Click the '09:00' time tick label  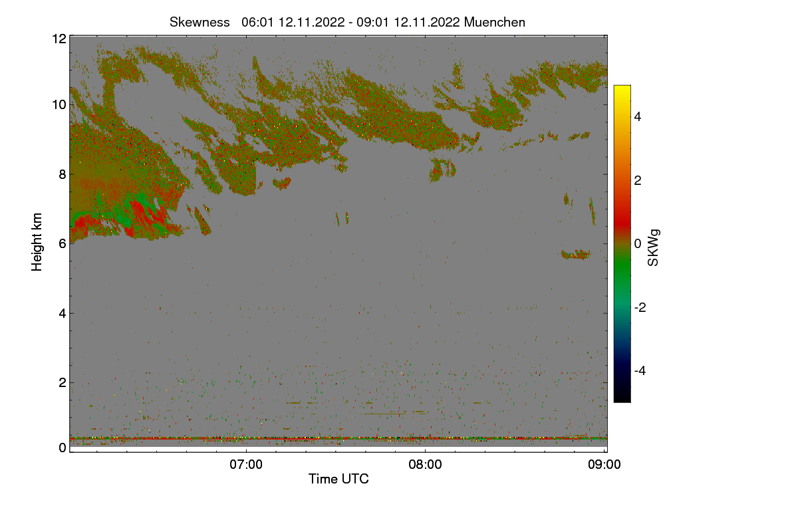[604, 464]
